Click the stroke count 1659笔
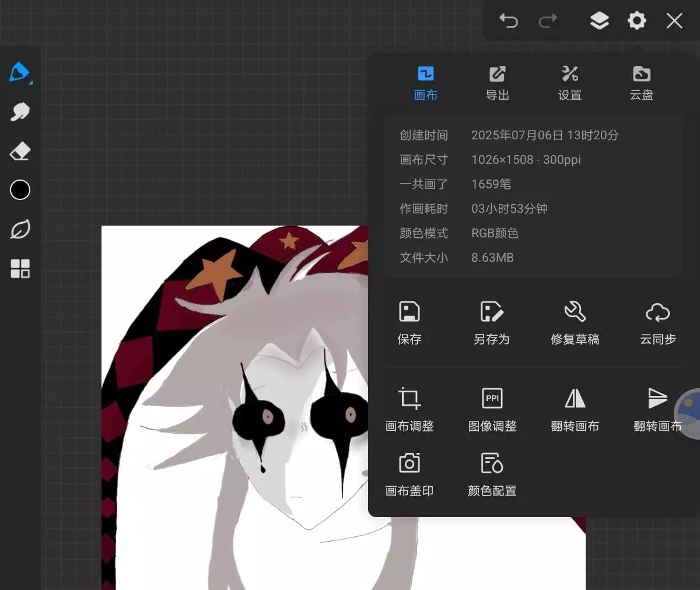This screenshot has height=590, width=700. (491, 184)
